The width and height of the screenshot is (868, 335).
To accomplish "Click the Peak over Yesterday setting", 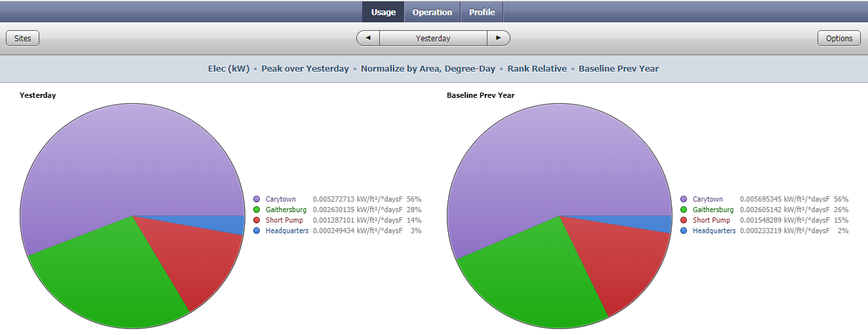I will coord(305,68).
